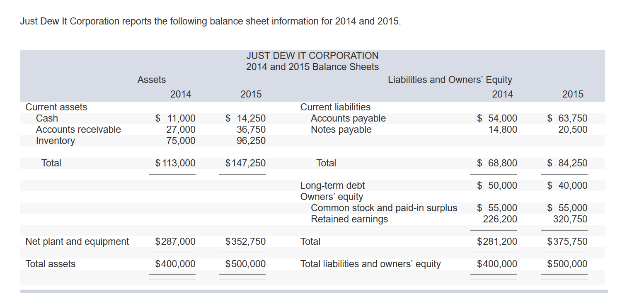Select the Long-term debt label
The width and height of the screenshot is (644, 295).
coord(332,185)
